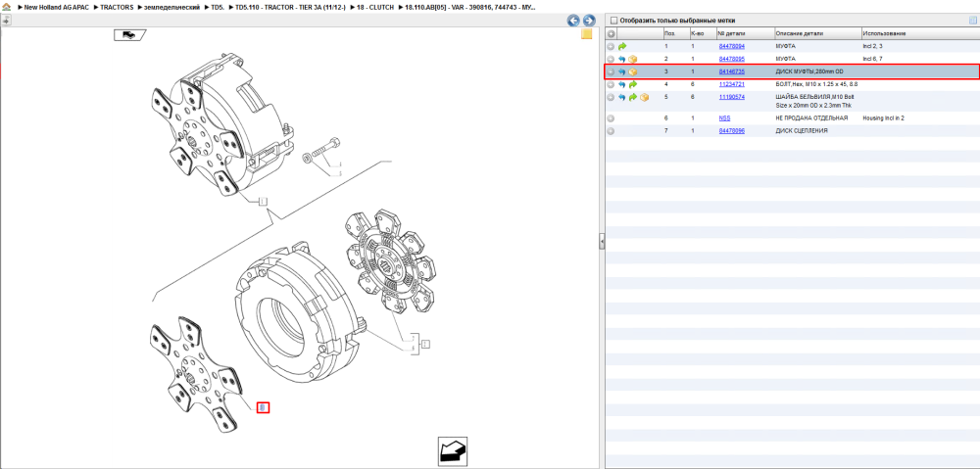The image size is (980, 469).
Task: Open 'New Holland AG APAC' breadcrumb
Action: [57, 7]
